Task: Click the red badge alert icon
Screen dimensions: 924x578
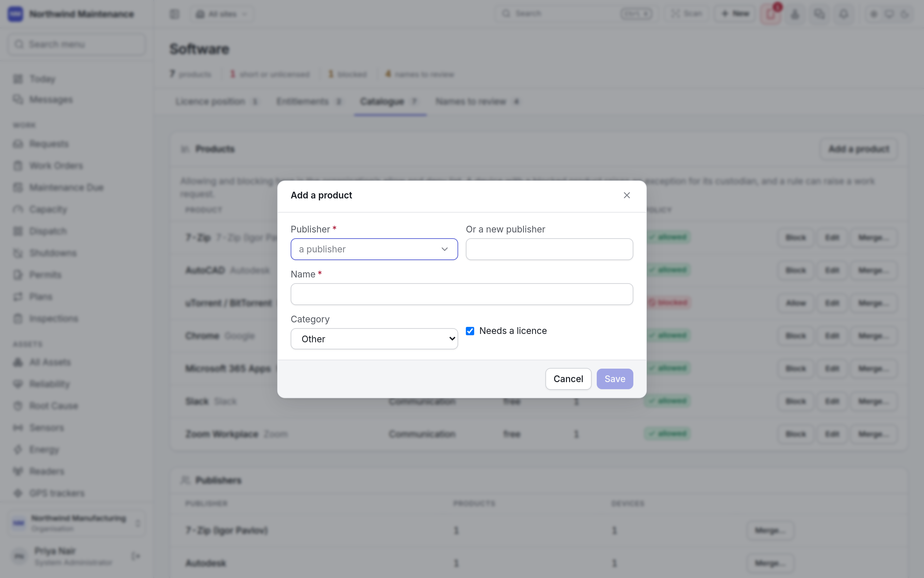Action: pos(771,14)
